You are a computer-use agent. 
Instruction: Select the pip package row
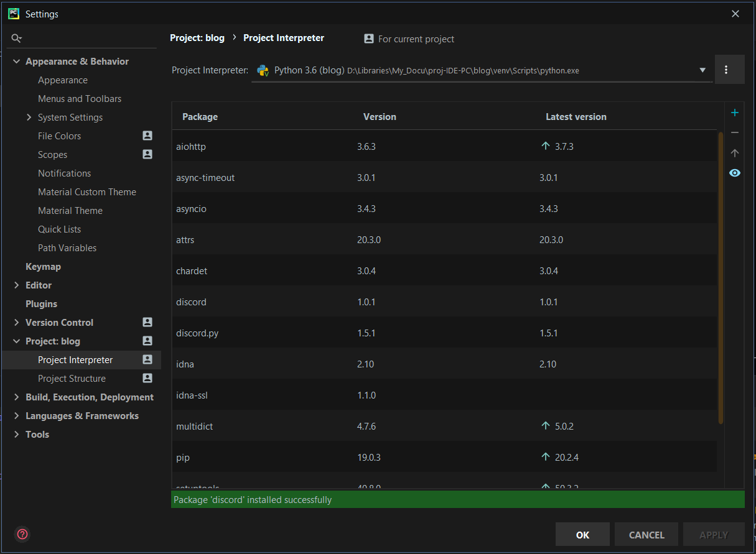(444, 457)
